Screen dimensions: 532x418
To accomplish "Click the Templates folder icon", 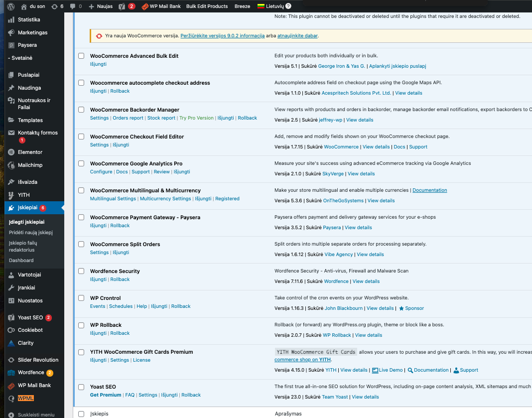I will tap(11, 120).
